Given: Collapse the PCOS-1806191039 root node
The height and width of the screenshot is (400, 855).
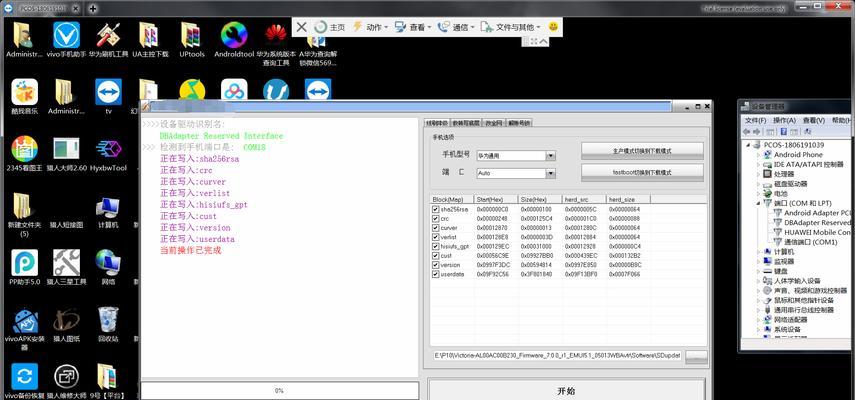Looking at the screenshot, I should [746, 145].
